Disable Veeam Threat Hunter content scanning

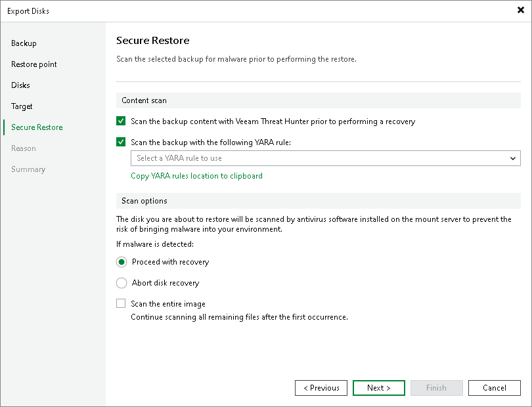[x=120, y=121]
